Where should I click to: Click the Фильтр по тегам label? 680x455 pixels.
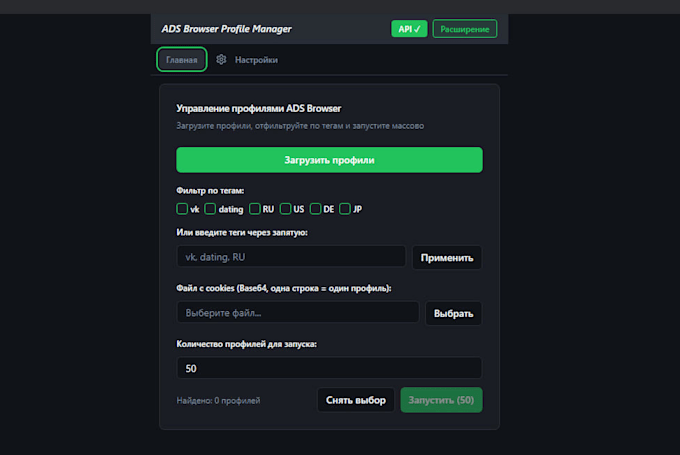tap(210, 190)
